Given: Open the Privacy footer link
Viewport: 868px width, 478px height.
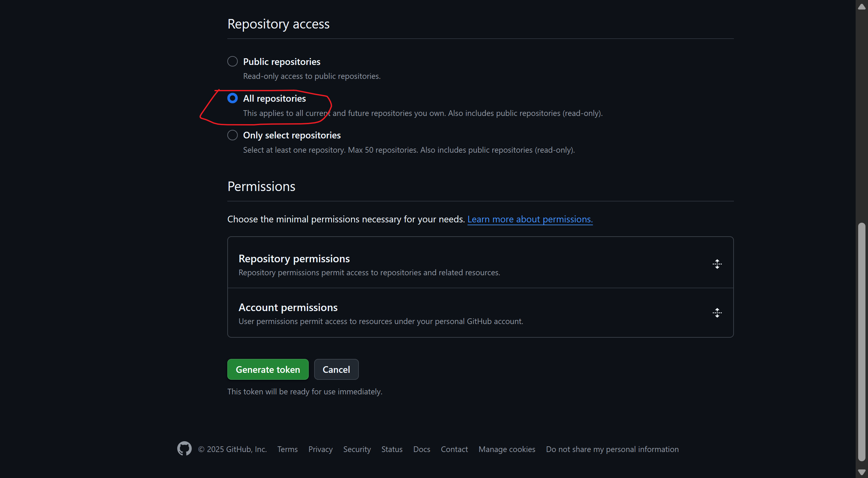Looking at the screenshot, I should tap(320, 449).
